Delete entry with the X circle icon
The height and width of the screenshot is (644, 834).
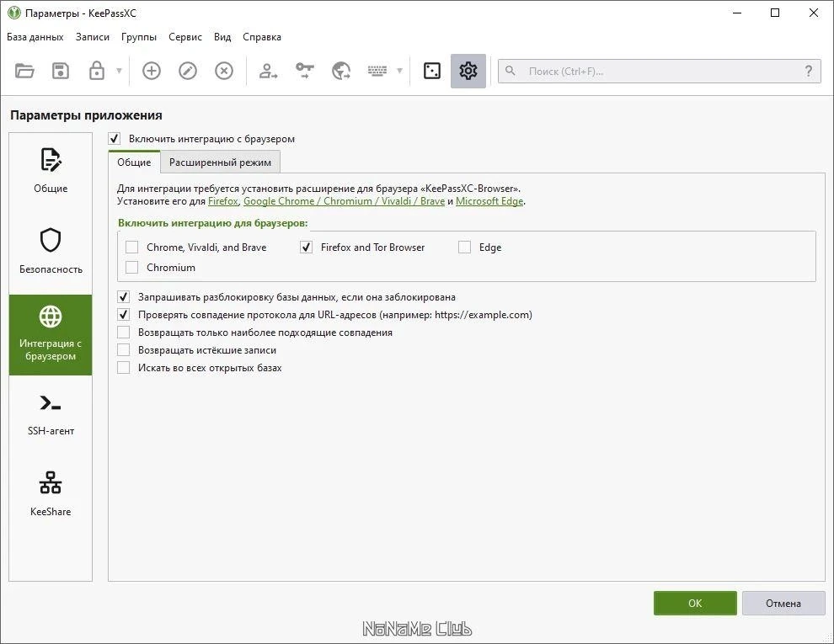coord(224,71)
